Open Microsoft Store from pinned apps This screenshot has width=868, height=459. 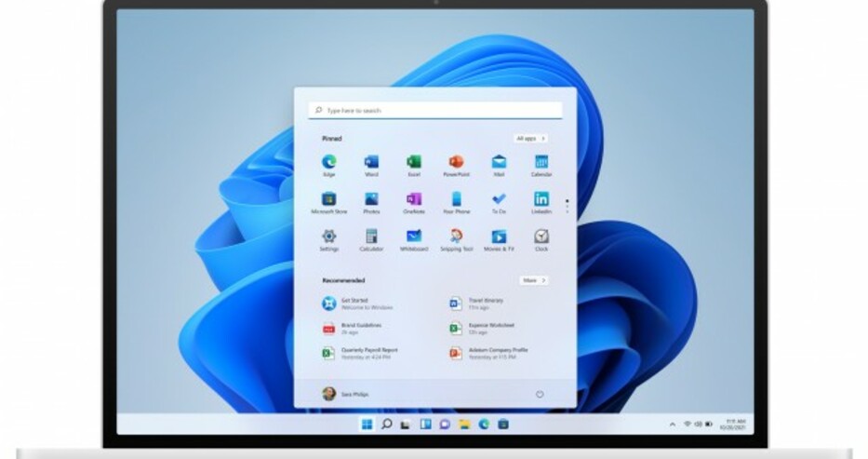point(328,200)
